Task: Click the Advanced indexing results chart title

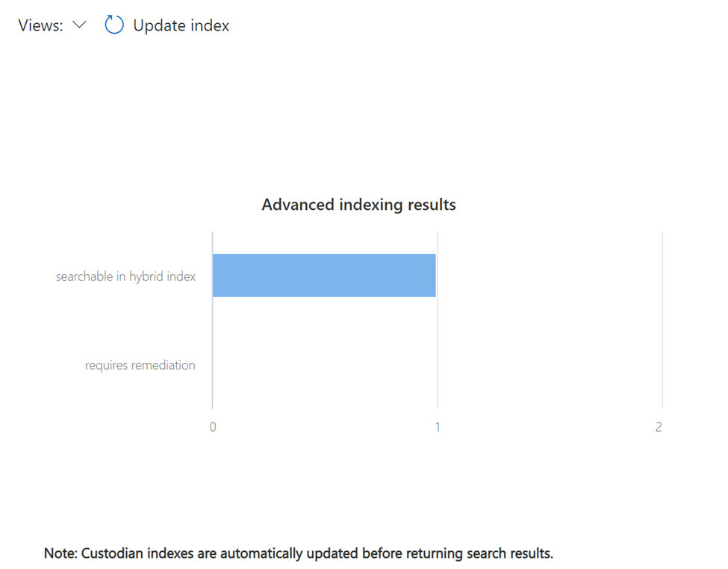Action: (359, 205)
